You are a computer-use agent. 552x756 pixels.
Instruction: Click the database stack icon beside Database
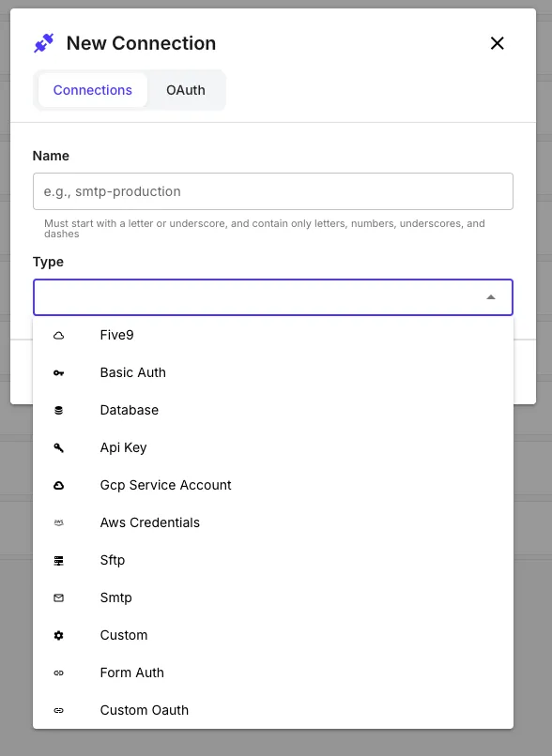pos(58,410)
